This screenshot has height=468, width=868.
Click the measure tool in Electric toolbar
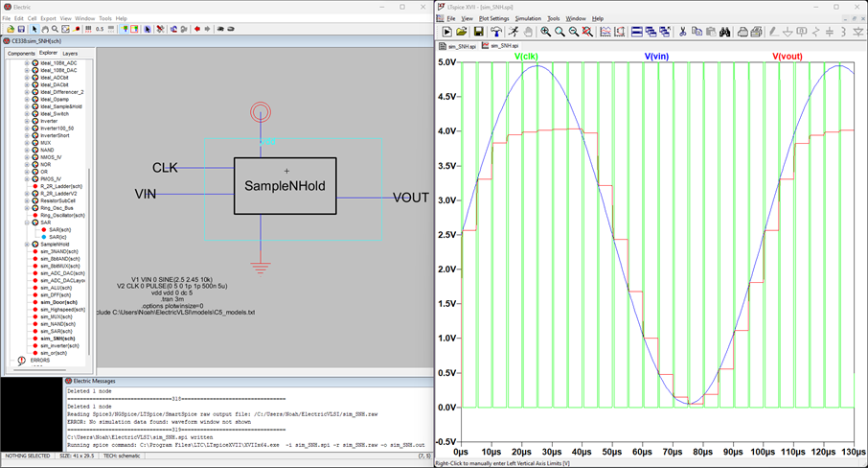click(77, 29)
